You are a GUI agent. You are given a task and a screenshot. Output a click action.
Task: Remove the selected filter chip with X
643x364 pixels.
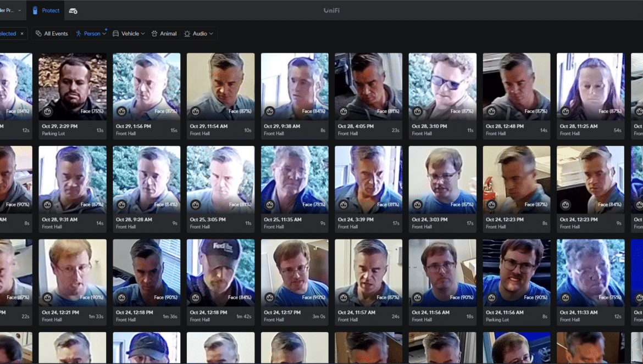tap(22, 33)
